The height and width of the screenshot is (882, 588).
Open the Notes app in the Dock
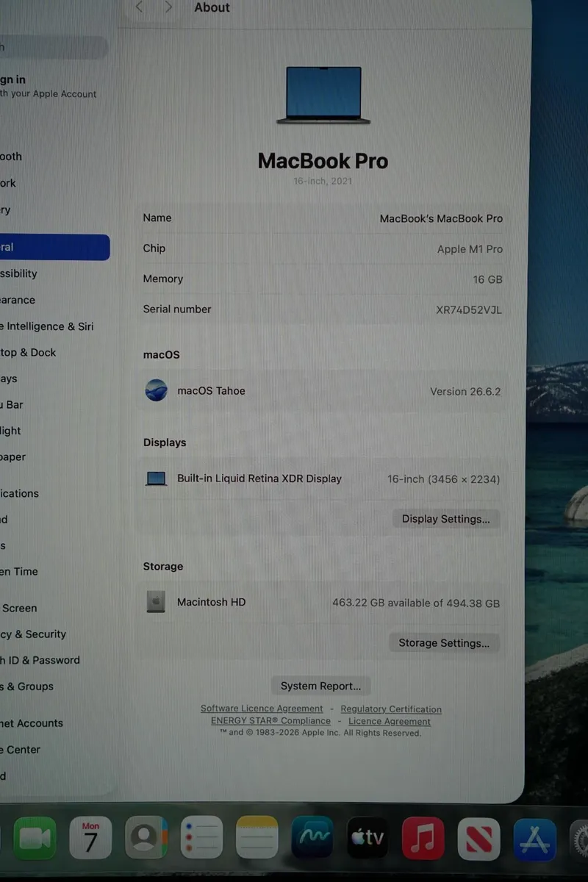click(257, 838)
